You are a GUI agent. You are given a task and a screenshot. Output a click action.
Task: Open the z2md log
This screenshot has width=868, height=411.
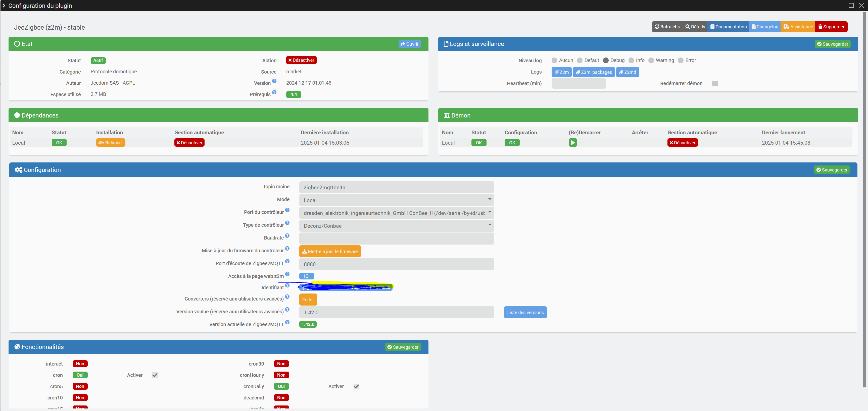tap(628, 72)
